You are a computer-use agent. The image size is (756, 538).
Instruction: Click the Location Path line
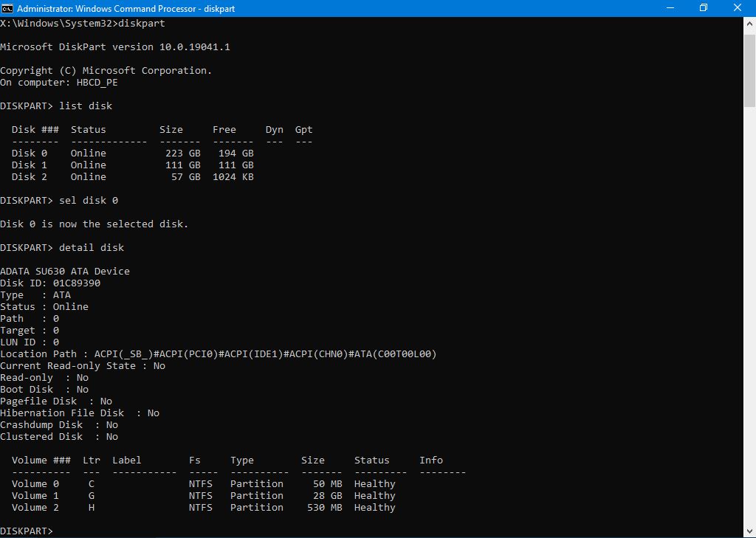[219, 354]
